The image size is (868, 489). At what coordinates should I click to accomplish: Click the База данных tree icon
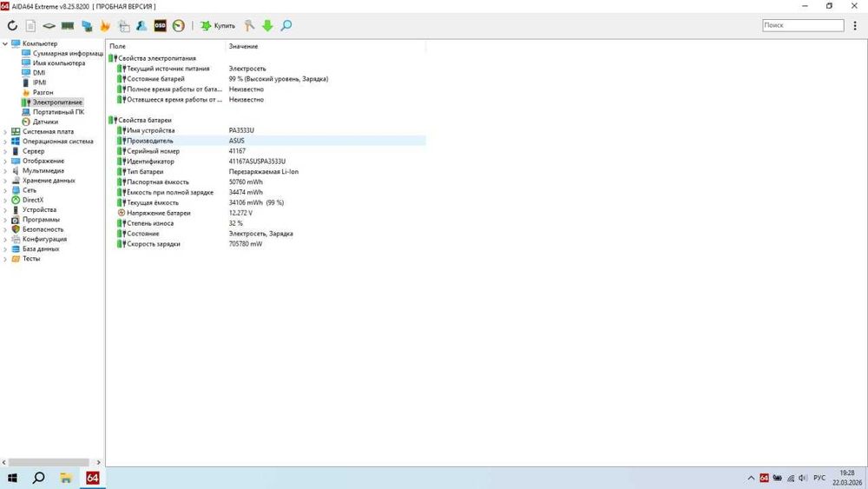pos(16,248)
